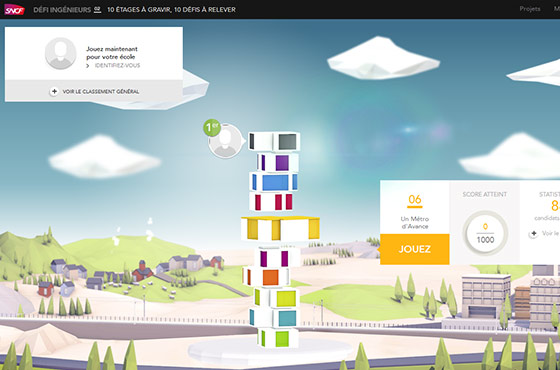
Task: Click the 1er green rank badge
Action: 212,128
